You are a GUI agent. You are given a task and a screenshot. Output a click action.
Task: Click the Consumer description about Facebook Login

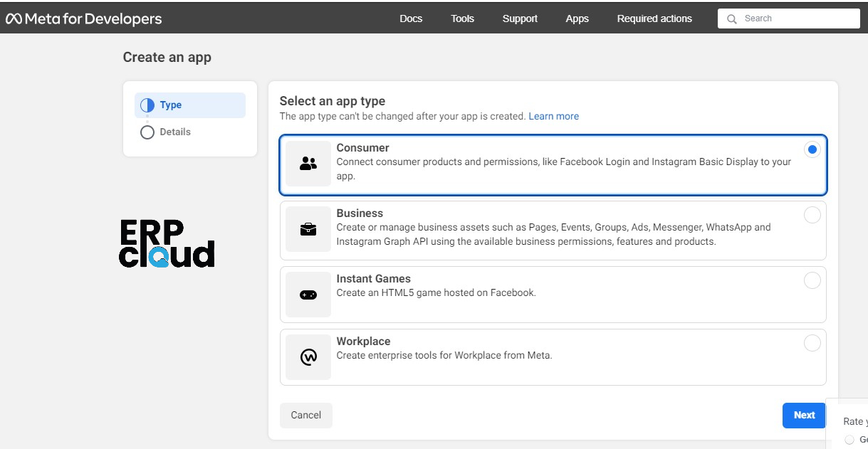[564, 169]
